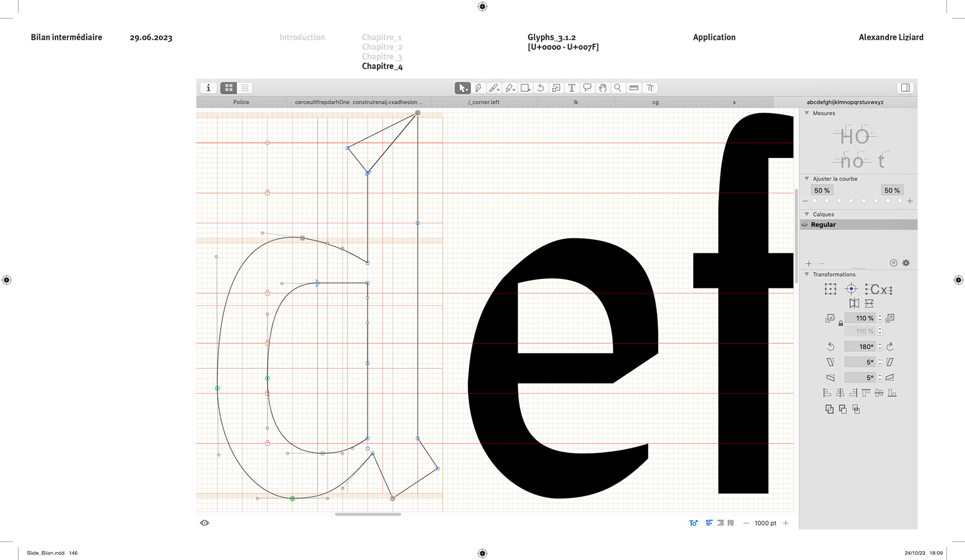Activate the Annotation speech bubble tool
965x560 pixels.
587,88
